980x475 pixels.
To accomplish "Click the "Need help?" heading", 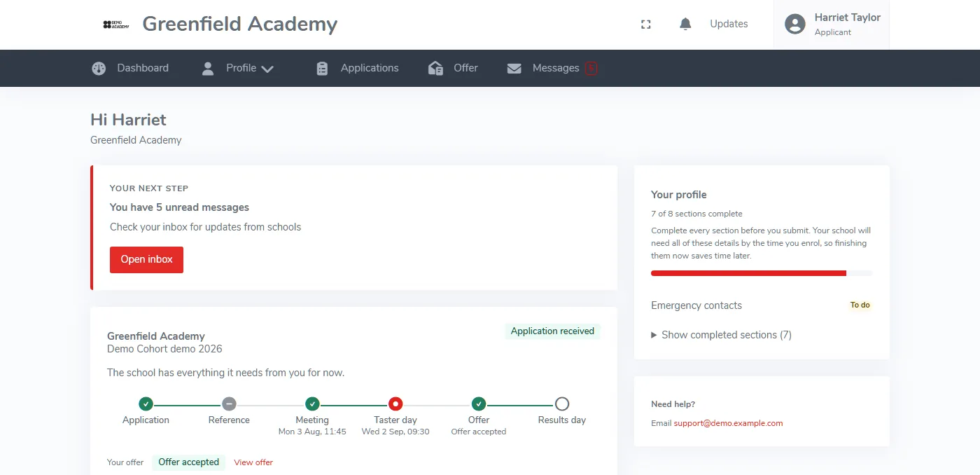I will point(673,404).
